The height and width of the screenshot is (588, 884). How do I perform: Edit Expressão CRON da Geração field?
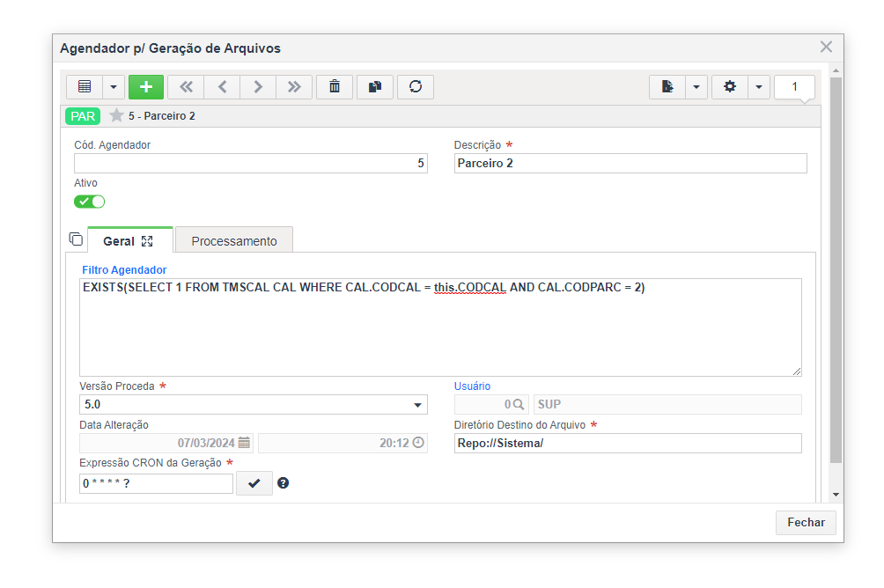pos(156,484)
